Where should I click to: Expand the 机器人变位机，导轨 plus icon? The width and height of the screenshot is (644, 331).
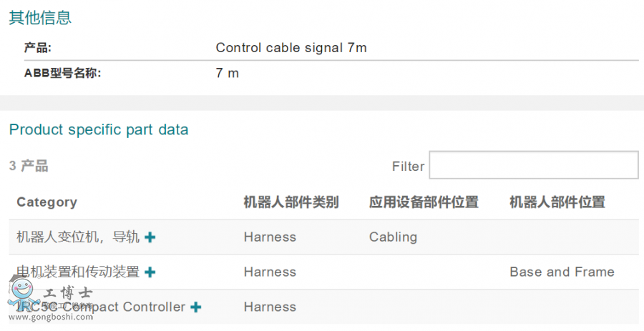point(150,237)
